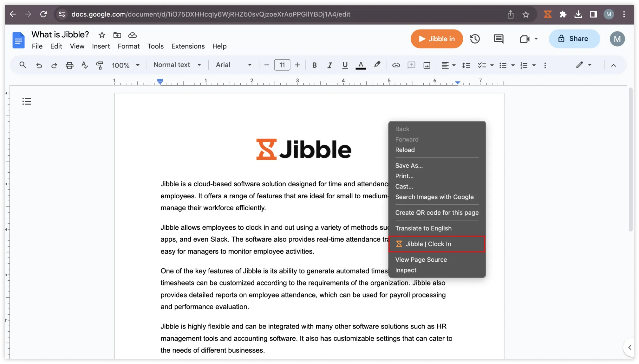Open the zoom level dropdown at 100%
The height and width of the screenshot is (364, 639).
tap(125, 65)
